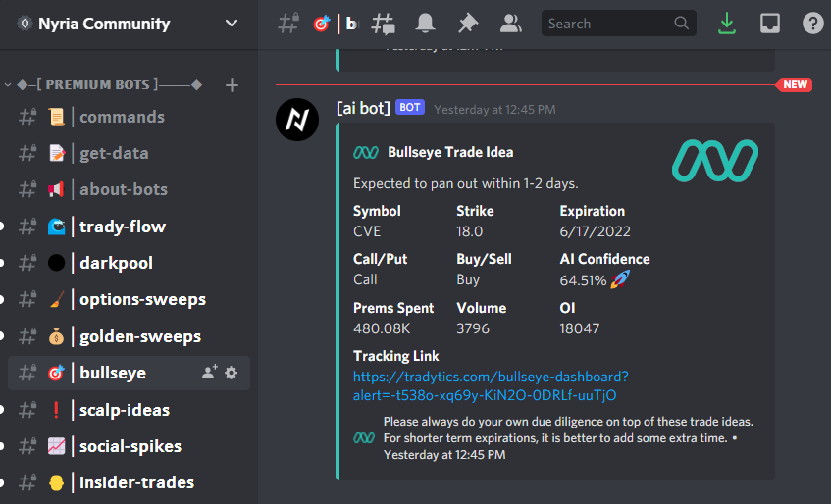This screenshot has height=504, width=831.
Task: Show pinned messages pin icon
Action: (468, 24)
